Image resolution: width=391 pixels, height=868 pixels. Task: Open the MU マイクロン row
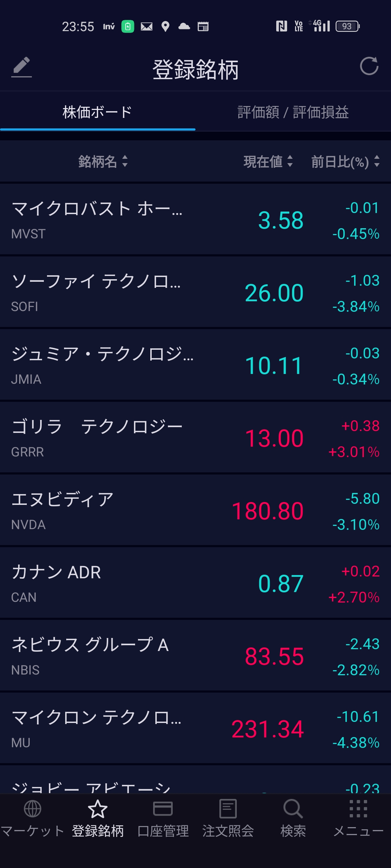coord(195,728)
